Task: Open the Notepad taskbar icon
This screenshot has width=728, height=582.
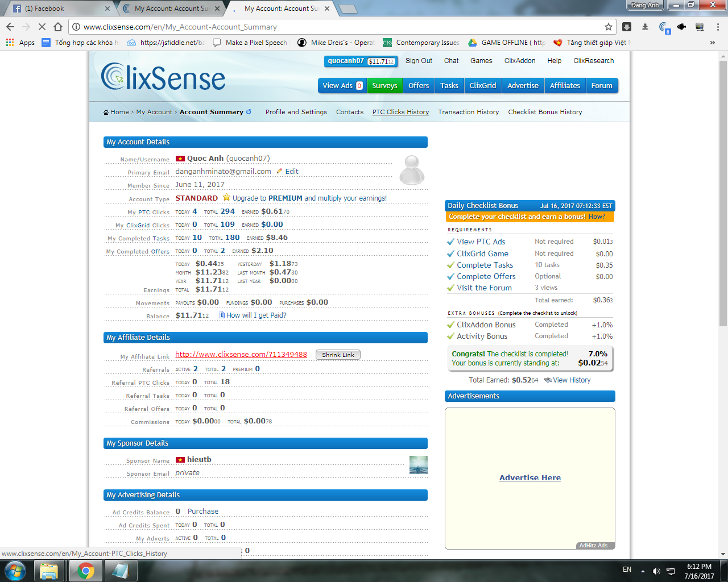Action: tap(120, 571)
